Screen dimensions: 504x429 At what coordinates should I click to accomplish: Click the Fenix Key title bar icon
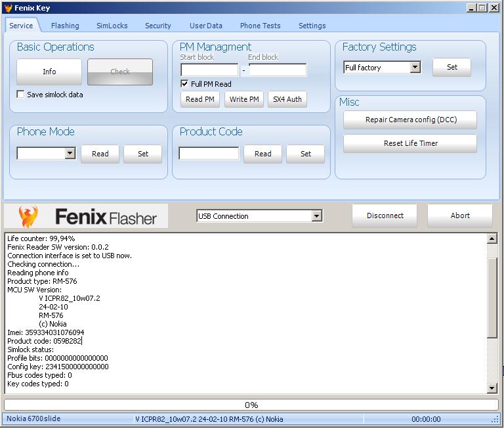(x=9, y=8)
